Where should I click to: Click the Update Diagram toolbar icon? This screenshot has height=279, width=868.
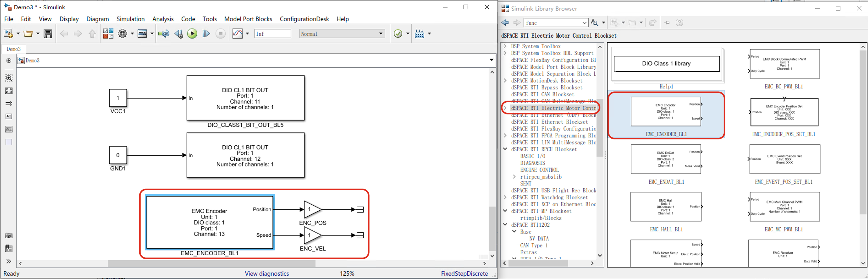pyautogui.click(x=164, y=34)
